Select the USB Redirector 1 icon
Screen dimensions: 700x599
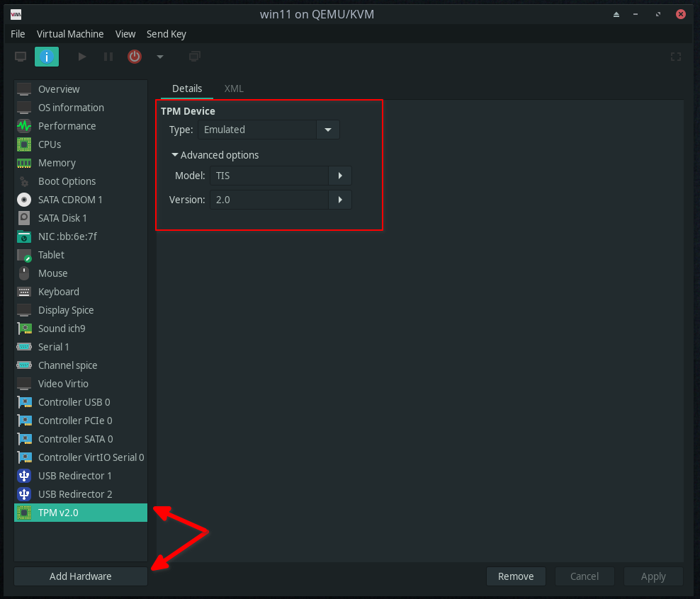point(24,476)
